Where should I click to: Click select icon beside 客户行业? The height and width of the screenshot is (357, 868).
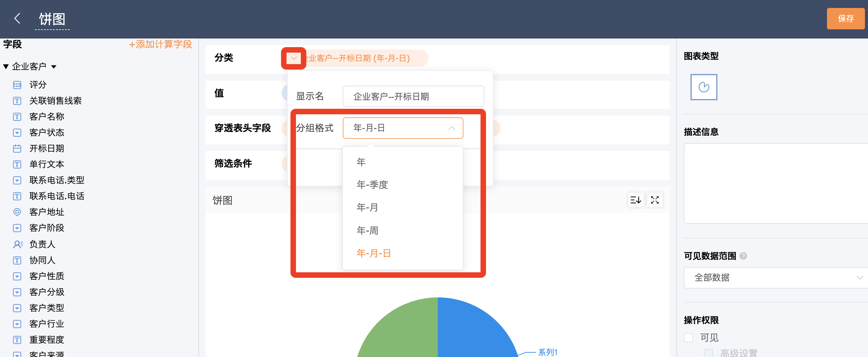(17, 324)
